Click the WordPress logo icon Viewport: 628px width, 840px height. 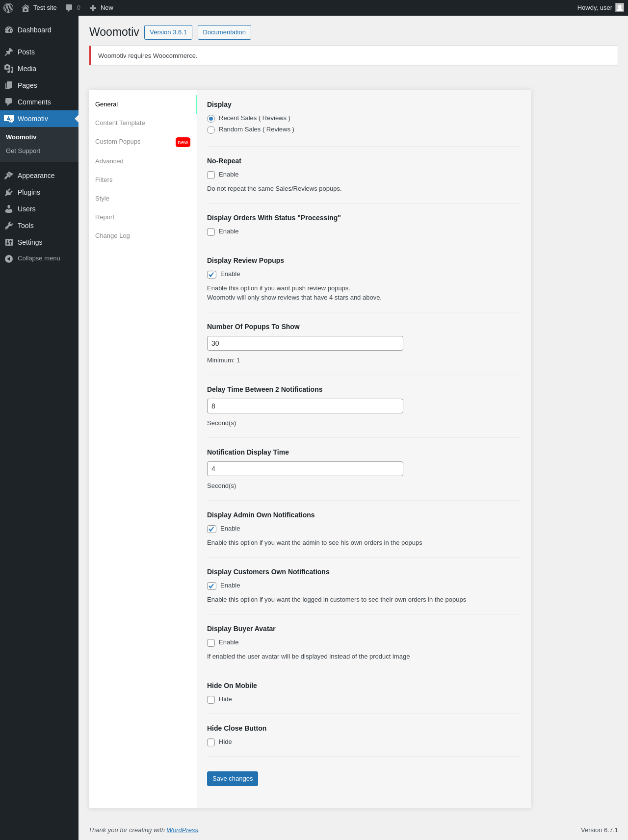pyautogui.click(x=8, y=8)
